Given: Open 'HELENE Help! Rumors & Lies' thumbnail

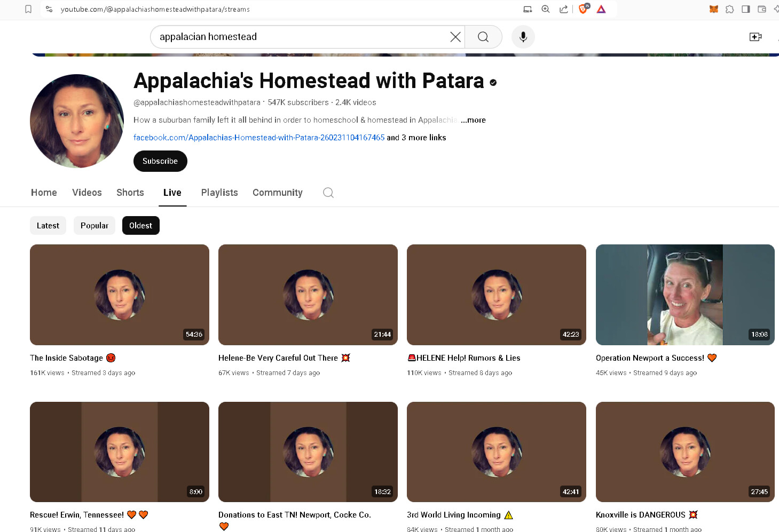Looking at the screenshot, I should (497, 295).
